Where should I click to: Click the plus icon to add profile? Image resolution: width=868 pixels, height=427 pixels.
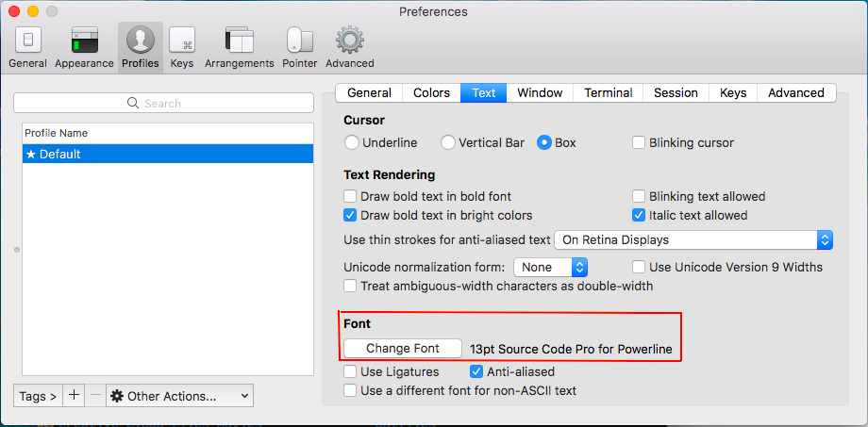74,396
